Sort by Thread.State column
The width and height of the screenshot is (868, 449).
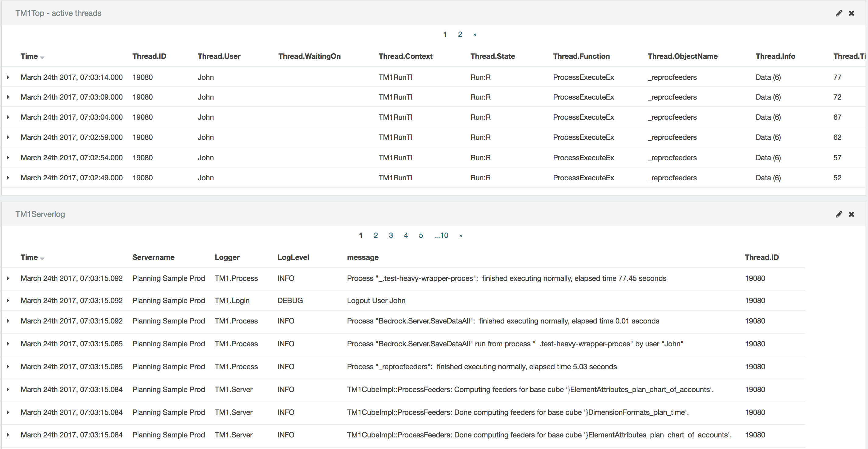click(493, 56)
